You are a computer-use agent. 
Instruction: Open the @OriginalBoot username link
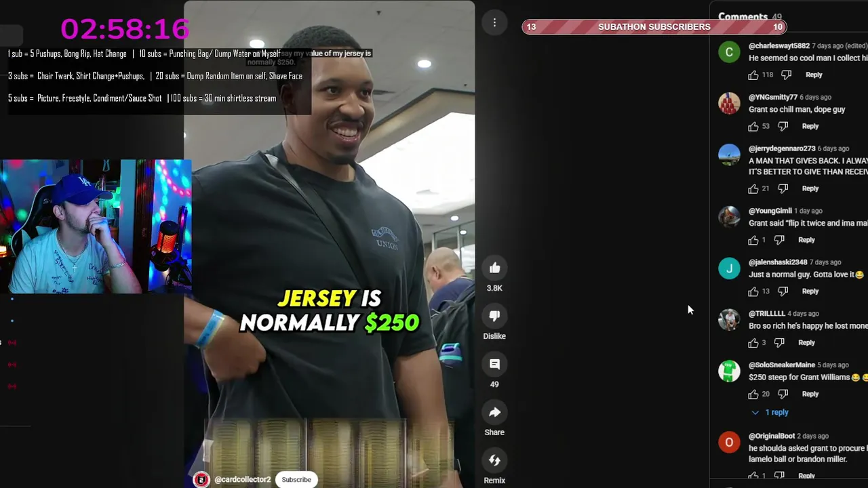[x=772, y=436]
